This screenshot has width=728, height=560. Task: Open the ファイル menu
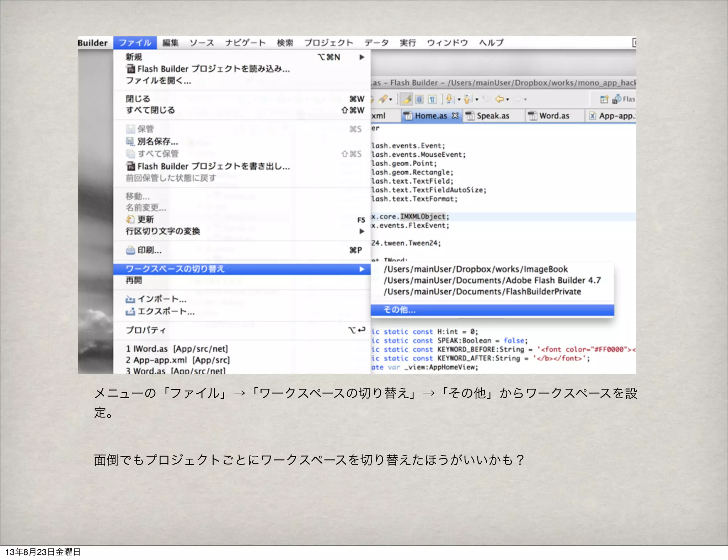coord(135,43)
